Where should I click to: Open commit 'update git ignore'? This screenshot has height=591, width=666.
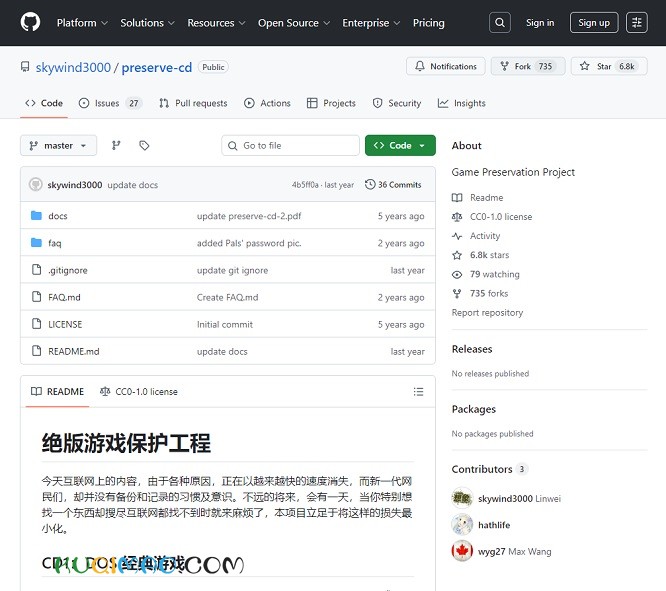pos(232,270)
